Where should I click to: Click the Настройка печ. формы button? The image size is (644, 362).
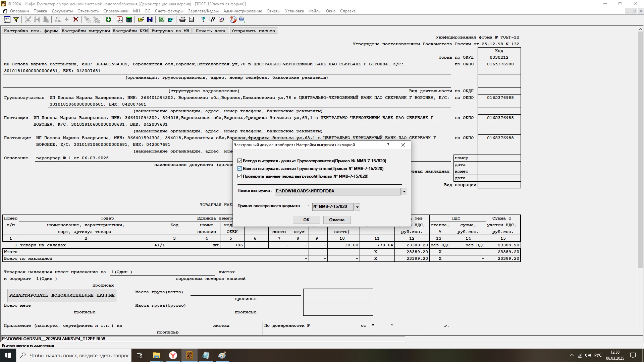point(31,31)
